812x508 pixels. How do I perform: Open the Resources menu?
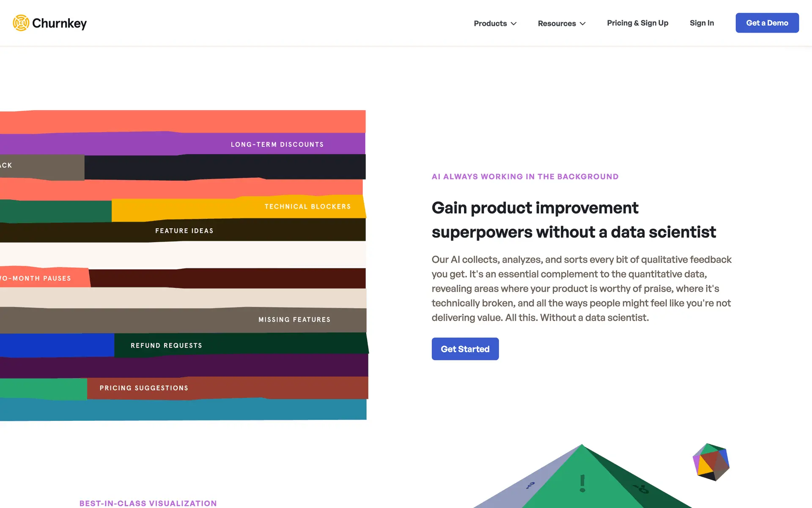[557, 24]
